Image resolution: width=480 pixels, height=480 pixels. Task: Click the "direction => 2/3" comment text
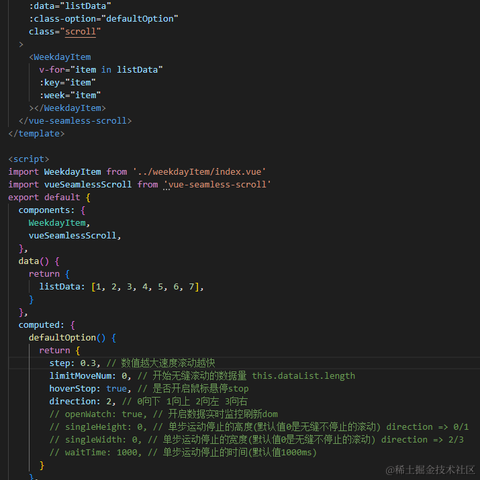422,440
